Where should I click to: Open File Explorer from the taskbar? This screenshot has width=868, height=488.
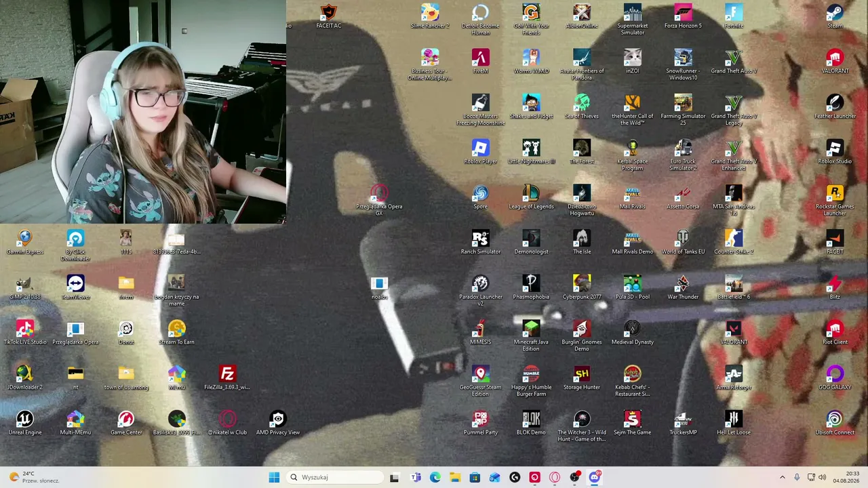click(x=455, y=477)
